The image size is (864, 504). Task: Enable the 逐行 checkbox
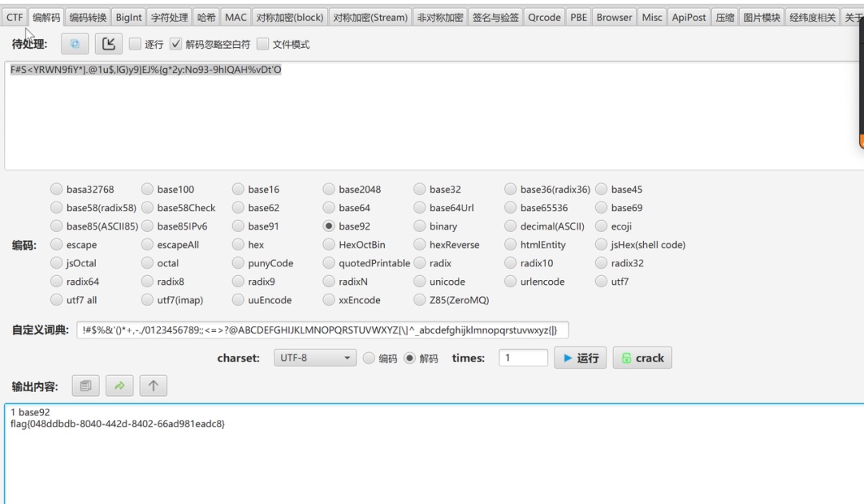134,44
